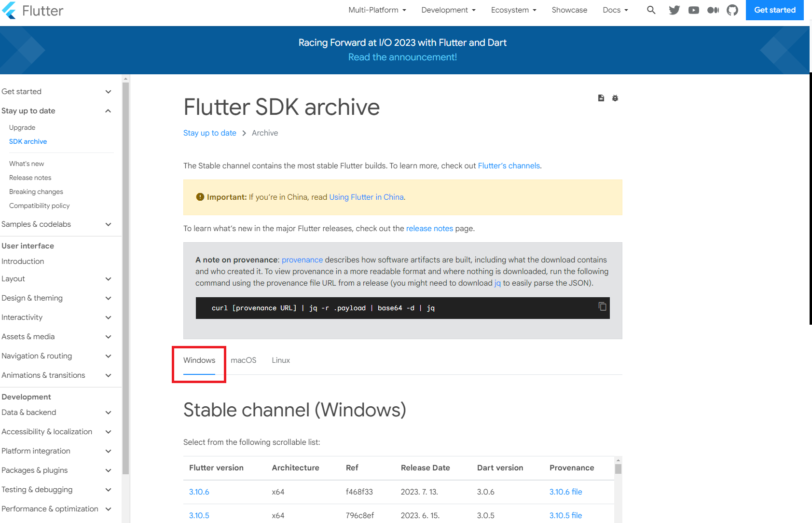Viewport: 812px width, 523px height.
Task: Open the jq link
Action: point(497,283)
